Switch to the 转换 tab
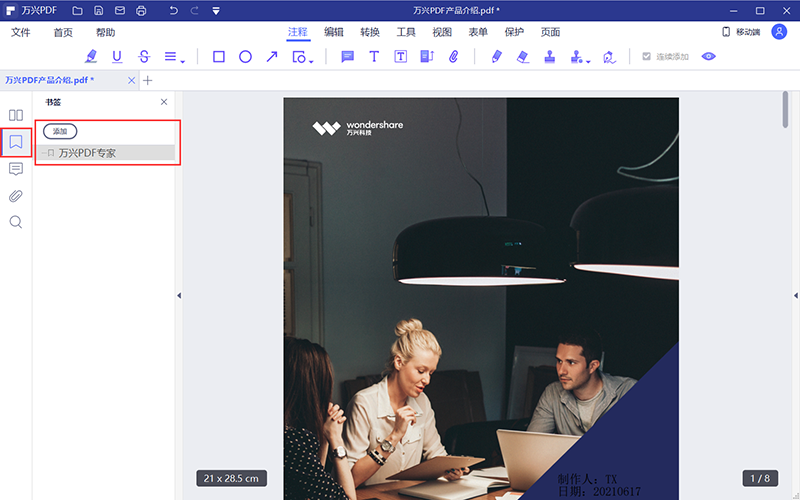800x500 pixels. 370,32
